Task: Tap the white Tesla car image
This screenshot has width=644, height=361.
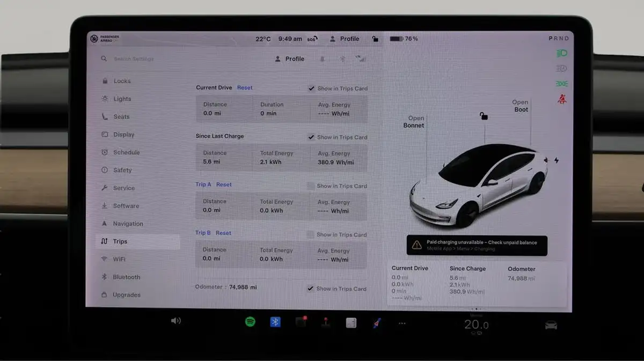Action: tap(478, 185)
